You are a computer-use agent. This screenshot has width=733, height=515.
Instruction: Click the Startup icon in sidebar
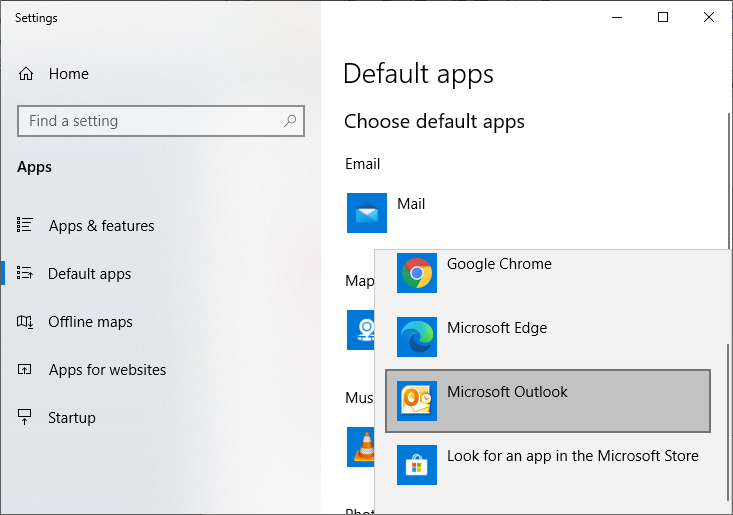tap(25, 417)
